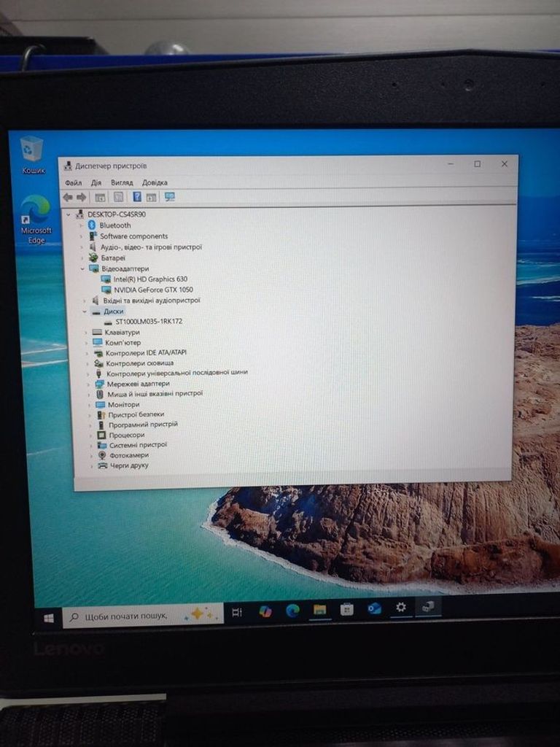Expand Вхідні та вихідні аудіопристрої
This screenshot has height=747, width=560.
pyautogui.click(x=85, y=301)
